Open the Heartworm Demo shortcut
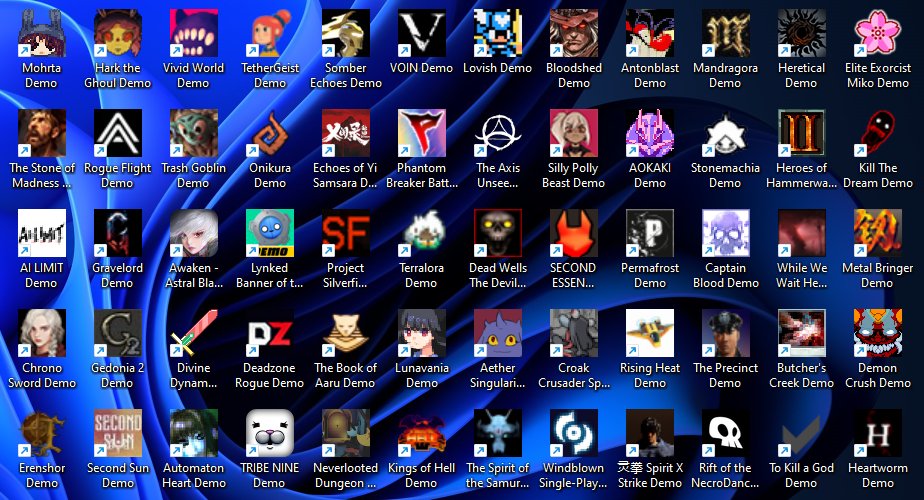The image size is (924, 500). tap(878, 433)
